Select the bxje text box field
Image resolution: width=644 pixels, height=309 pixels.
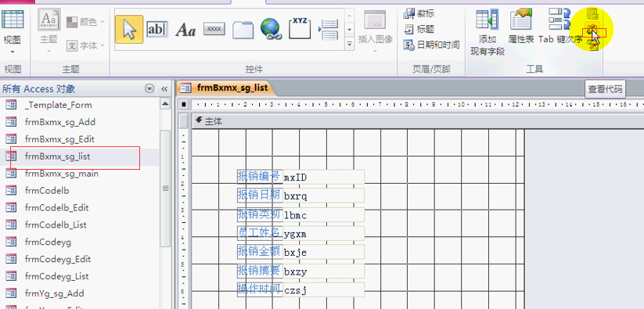(x=324, y=253)
